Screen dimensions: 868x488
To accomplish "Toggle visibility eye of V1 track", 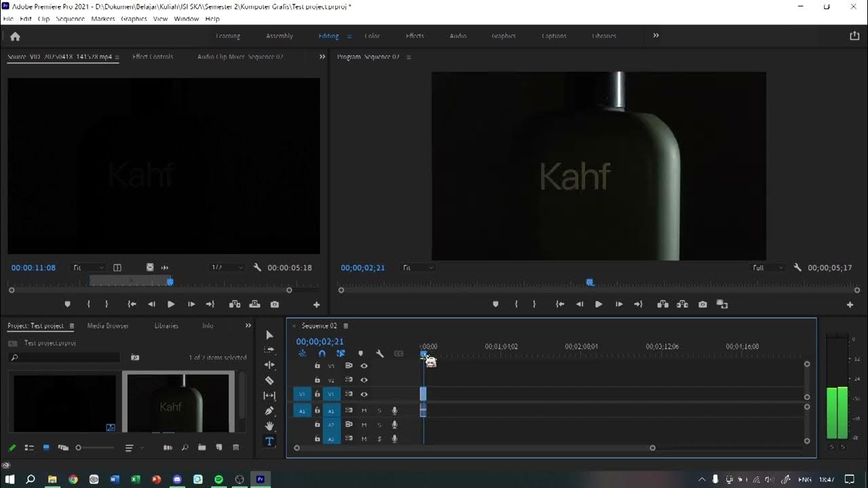I will coord(364,394).
